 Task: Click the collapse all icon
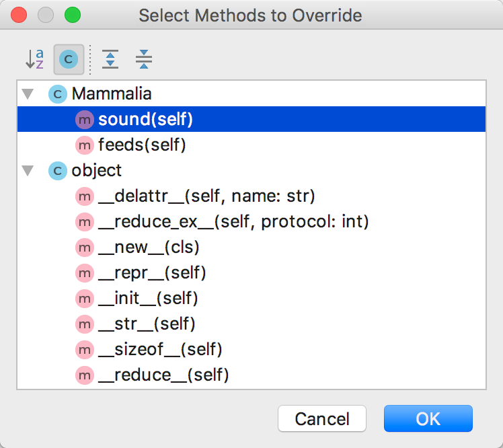(143, 59)
